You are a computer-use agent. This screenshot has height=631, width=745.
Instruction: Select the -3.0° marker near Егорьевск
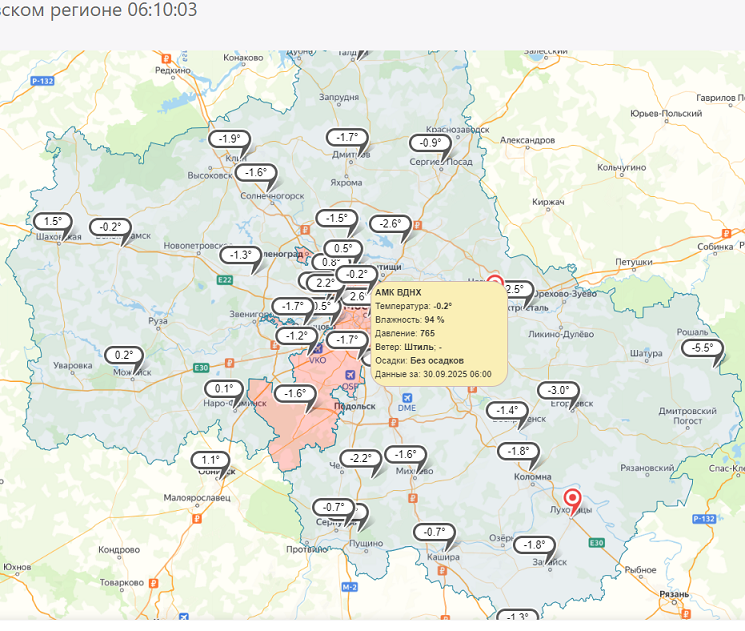tap(558, 390)
